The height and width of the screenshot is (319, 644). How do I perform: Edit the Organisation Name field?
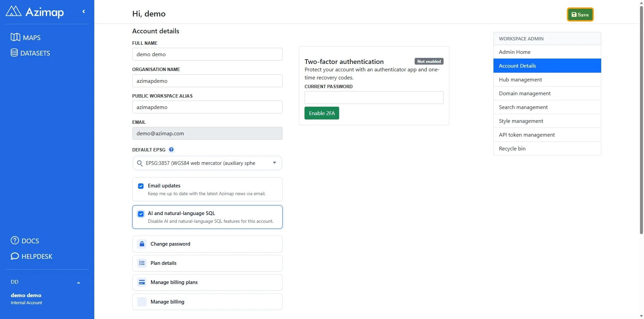click(207, 81)
